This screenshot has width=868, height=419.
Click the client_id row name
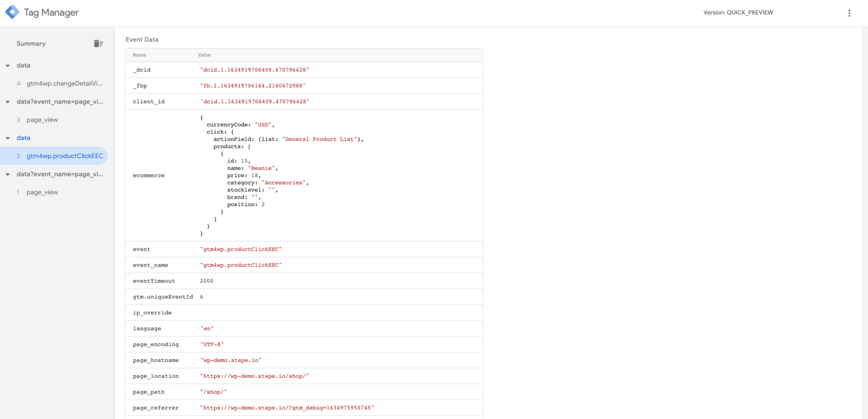tap(149, 102)
